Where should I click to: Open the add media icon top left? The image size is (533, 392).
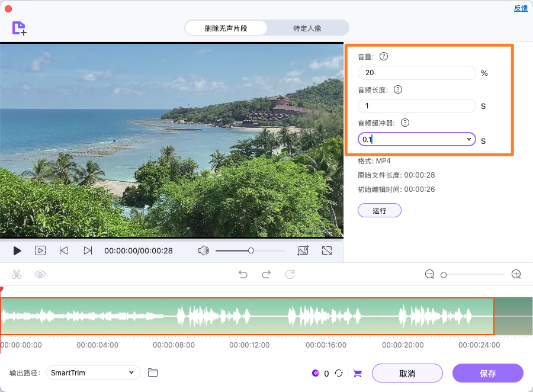[x=18, y=28]
